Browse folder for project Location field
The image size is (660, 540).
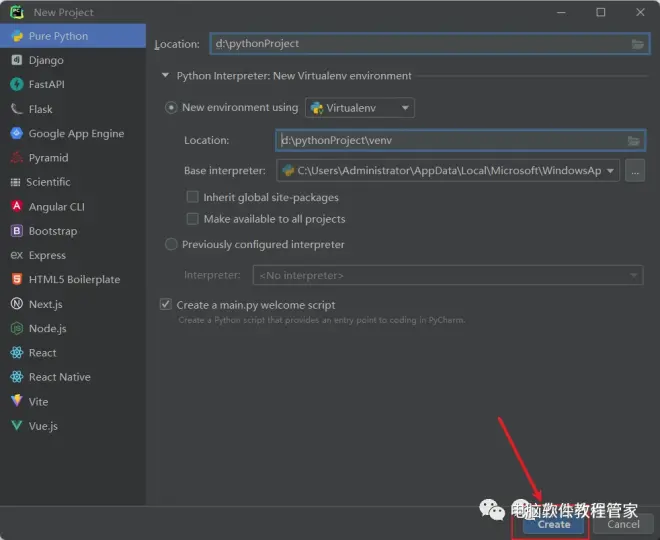638,44
